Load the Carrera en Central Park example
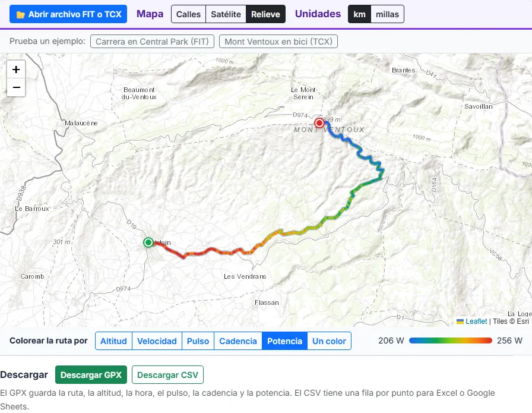The image size is (532, 413). click(153, 42)
